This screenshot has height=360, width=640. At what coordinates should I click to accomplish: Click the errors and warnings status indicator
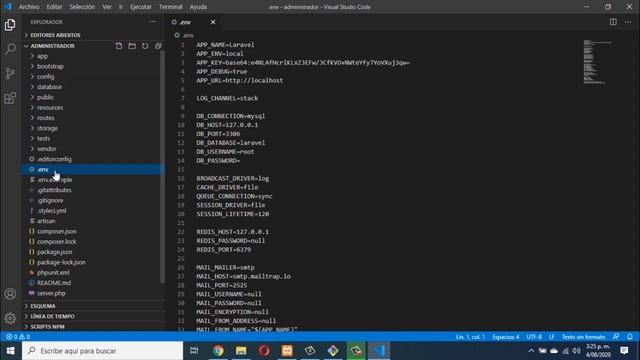18,337
